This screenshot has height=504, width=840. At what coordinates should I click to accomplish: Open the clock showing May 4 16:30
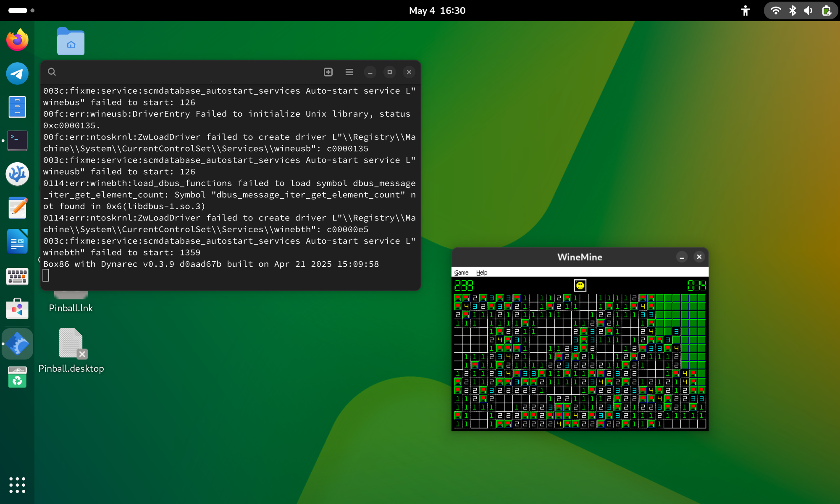(437, 10)
